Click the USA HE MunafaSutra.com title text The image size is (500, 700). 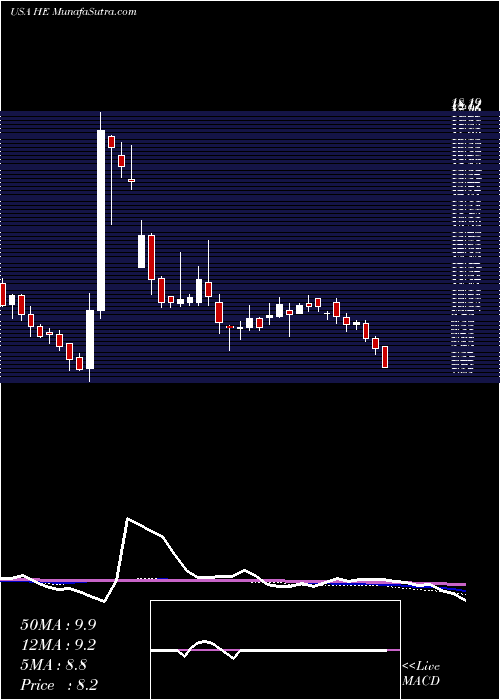73,12
